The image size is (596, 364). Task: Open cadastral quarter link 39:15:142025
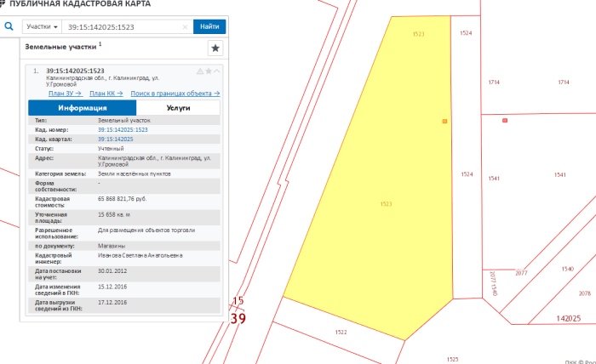(x=116, y=139)
